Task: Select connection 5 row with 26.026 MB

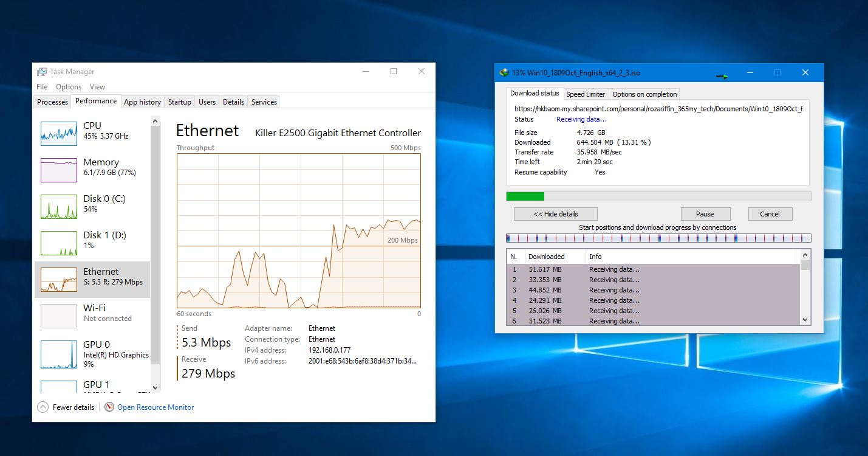Action: [654, 311]
